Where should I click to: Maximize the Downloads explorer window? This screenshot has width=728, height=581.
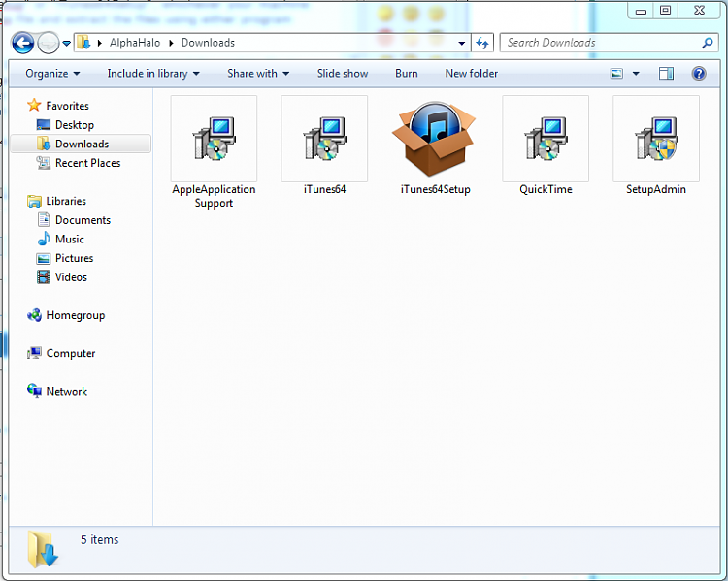[665, 11]
